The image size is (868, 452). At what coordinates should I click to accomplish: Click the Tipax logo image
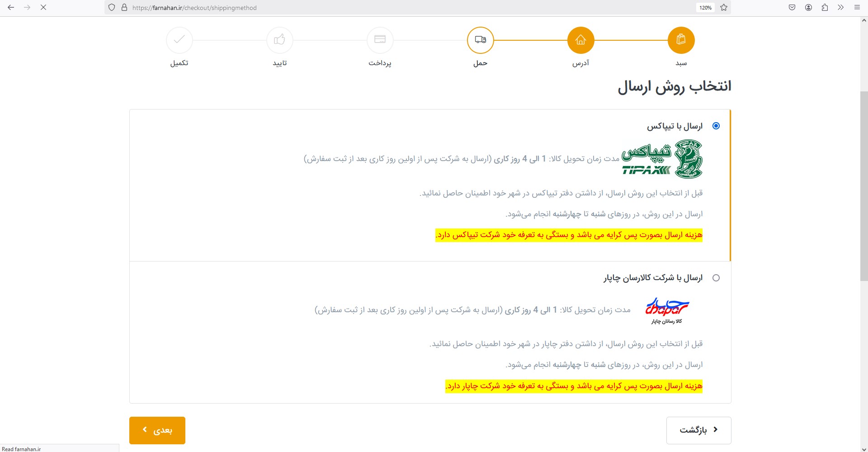662,159
